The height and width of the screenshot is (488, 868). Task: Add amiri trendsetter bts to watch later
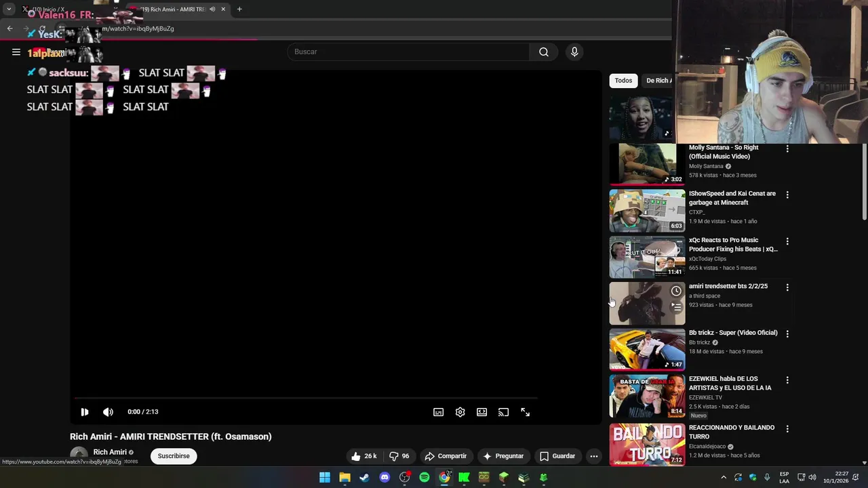coord(676,291)
